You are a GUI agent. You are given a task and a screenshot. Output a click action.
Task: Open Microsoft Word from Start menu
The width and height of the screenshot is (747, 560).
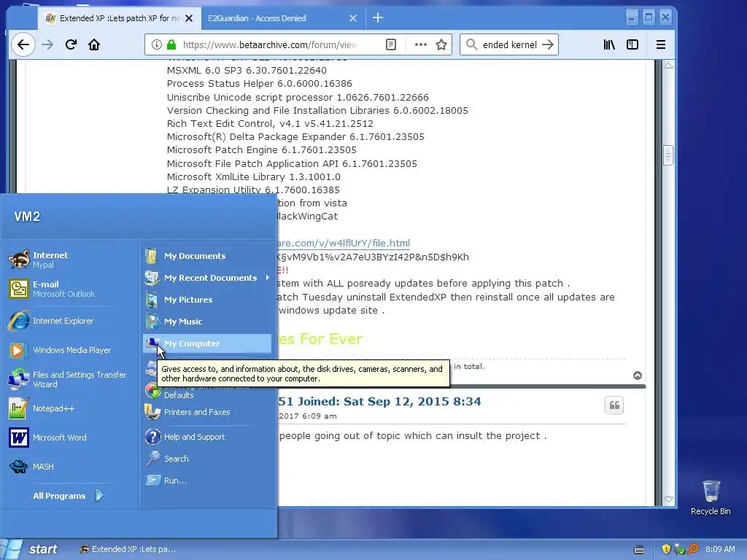pyautogui.click(x=47, y=437)
